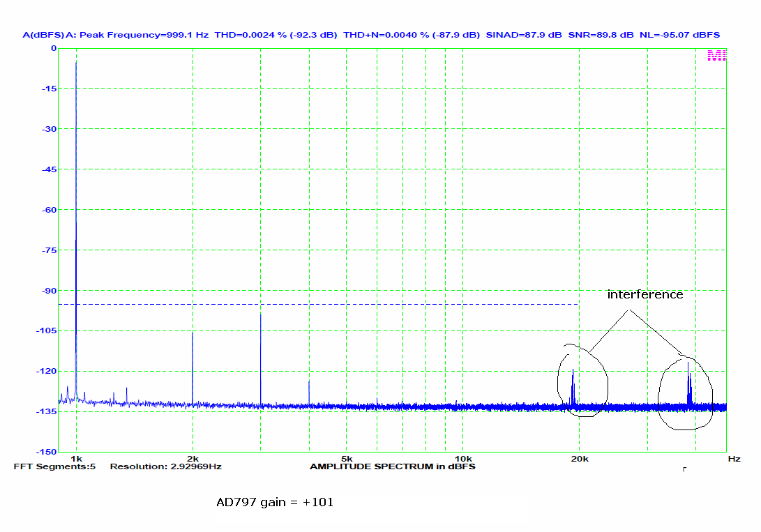Select the "Peak Frequency=999.1 Hz" readout
761x532 pixels.
tap(144, 35)
